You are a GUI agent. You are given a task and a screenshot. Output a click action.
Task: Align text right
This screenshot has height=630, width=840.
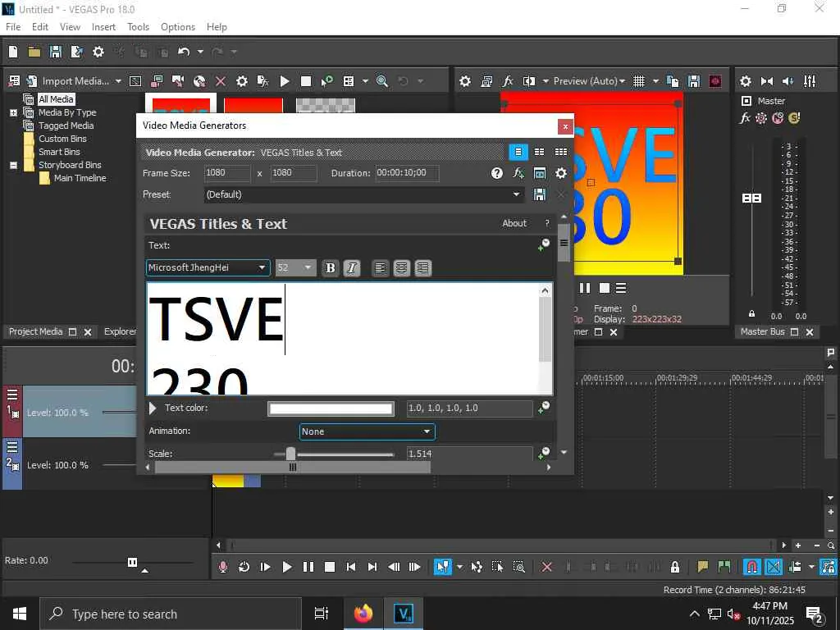(x=422, y=268)
